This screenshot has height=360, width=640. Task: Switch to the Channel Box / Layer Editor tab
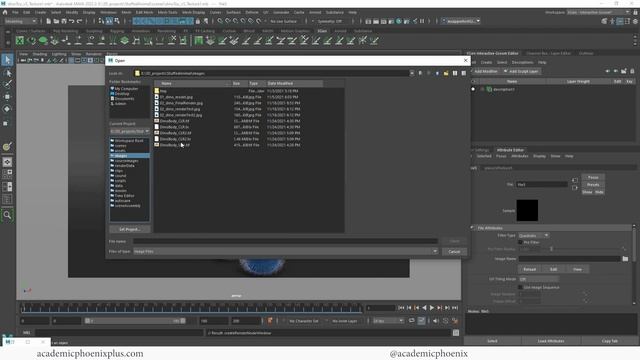549,53
